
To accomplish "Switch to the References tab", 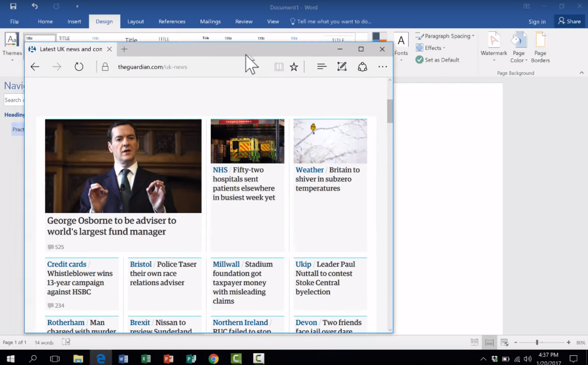I will tap(172, 21).
